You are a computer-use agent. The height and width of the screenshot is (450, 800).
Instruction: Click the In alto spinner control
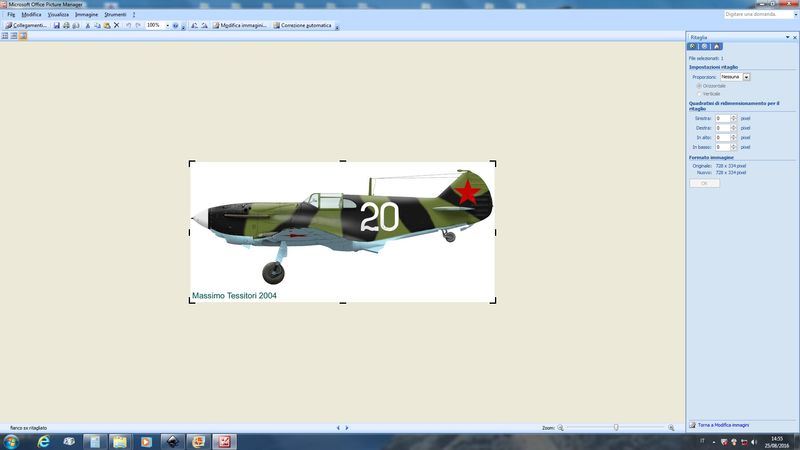(x=734, y=137)
